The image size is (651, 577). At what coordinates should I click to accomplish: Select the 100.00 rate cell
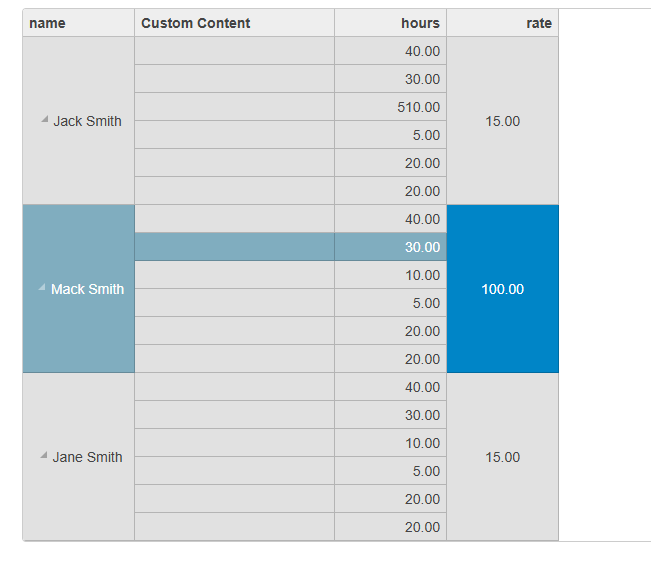(503, 289)
